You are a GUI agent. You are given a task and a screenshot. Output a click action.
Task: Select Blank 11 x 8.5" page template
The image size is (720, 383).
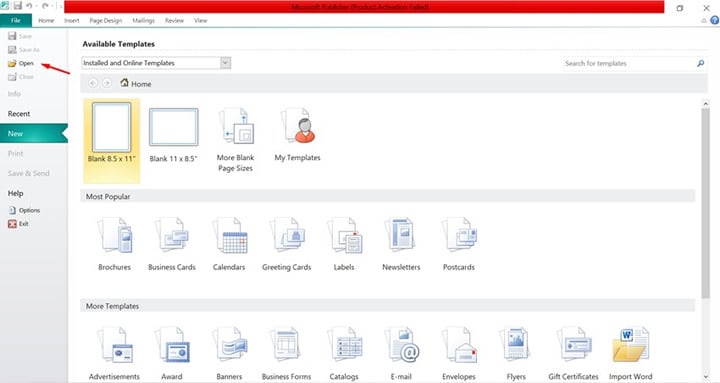click(x=174, y=135)
